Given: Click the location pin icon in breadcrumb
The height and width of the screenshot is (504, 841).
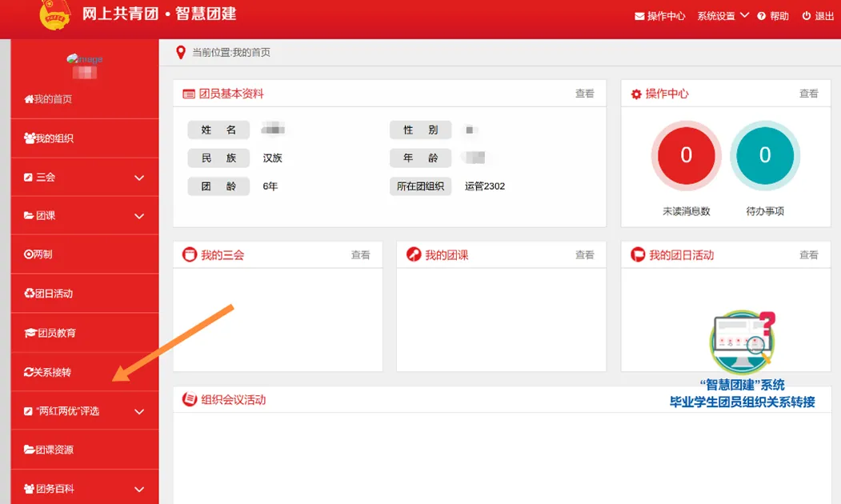Looking at the screenshot, I should coord(181,53).
